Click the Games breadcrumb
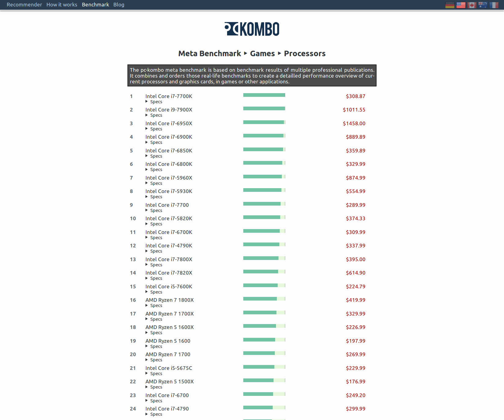The image size is (504, 420). coord(262,53)
